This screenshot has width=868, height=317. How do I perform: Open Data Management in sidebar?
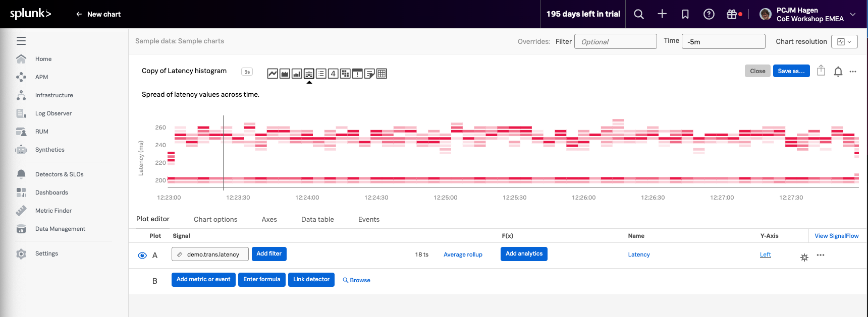60,229
